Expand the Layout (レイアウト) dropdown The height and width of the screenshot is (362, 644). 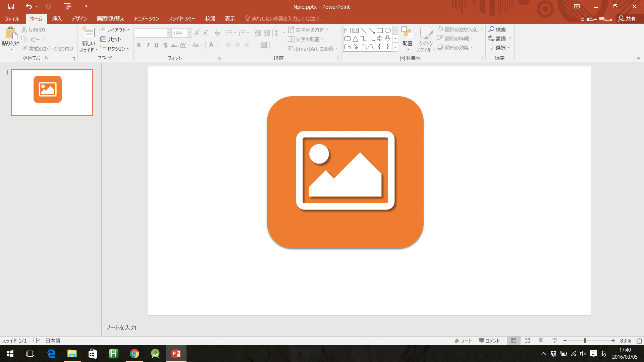[115, 30]
